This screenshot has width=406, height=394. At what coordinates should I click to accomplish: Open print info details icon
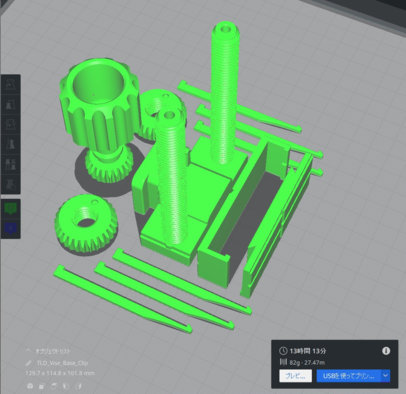click(x=386, y=351)
